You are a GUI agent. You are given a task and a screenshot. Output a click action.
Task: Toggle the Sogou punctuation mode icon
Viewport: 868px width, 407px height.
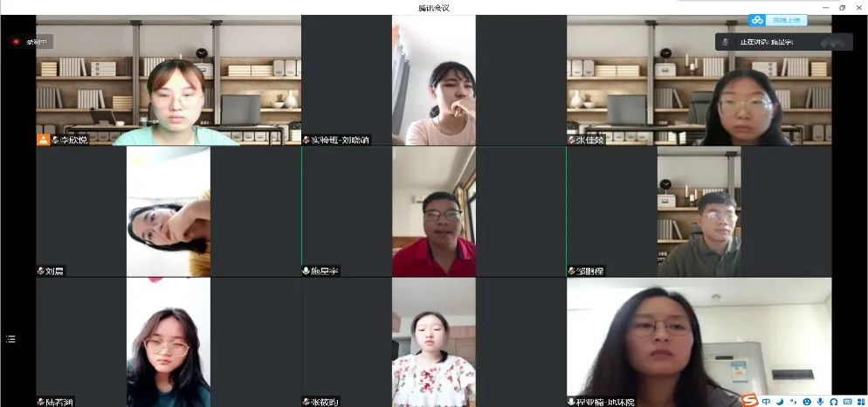click(x=792, y=401)
